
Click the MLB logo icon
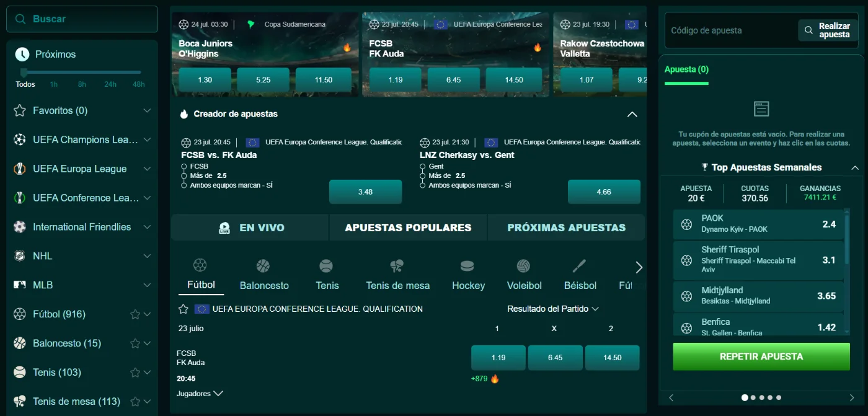[20, 285]
